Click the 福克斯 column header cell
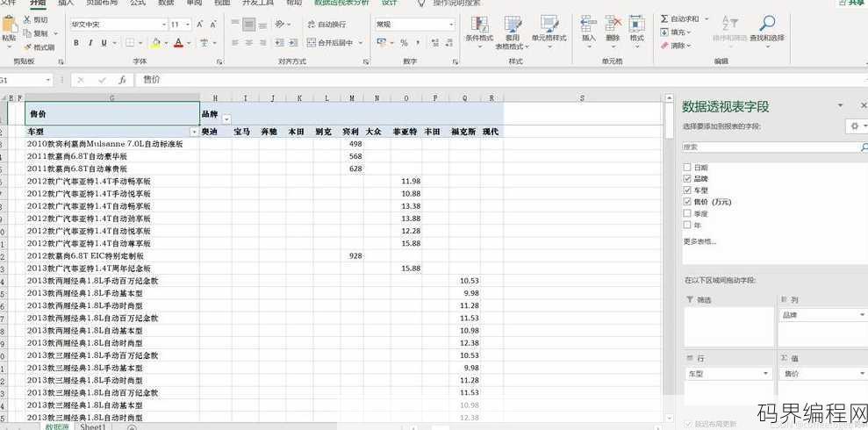This screenshot has width=868, height=430. click(464, 132)
